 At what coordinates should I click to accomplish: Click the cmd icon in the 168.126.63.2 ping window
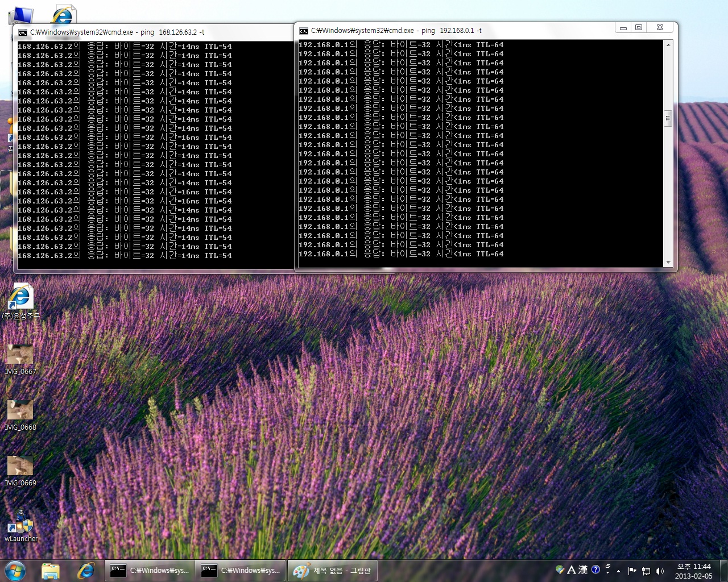[23, 32]
